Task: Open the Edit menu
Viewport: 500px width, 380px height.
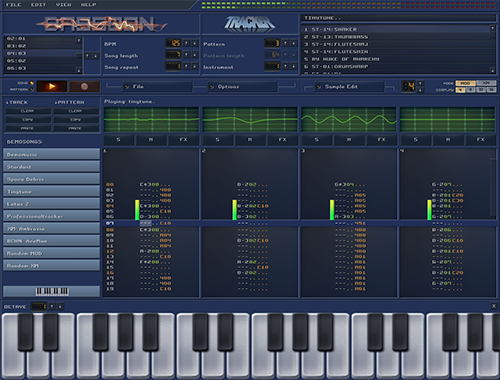Action: pyautogui.click(x=38, y=5)
